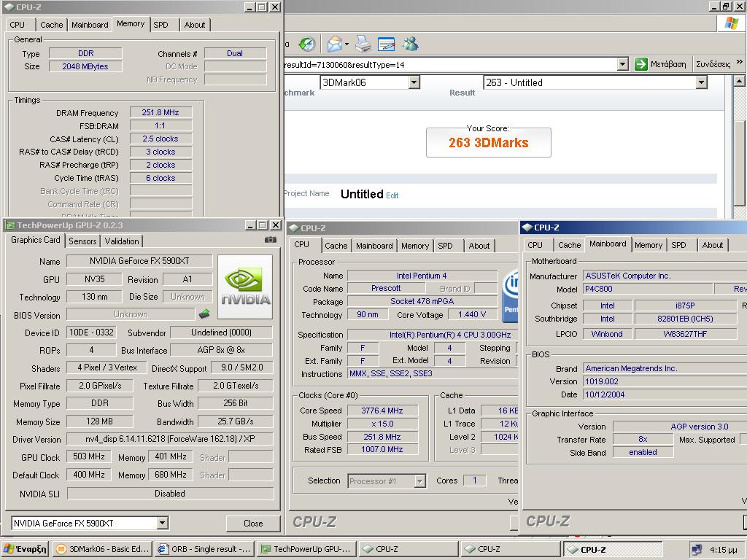
Task: Open the Messenger people icon
Action: [410, 44]
